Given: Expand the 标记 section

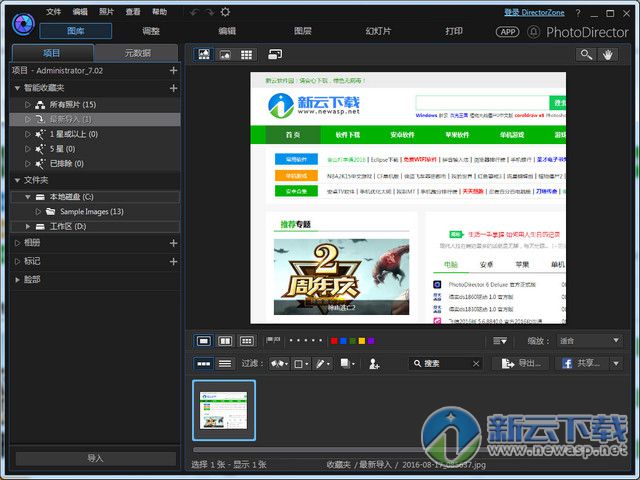Looking at the screenshot, I should (17, 262).
